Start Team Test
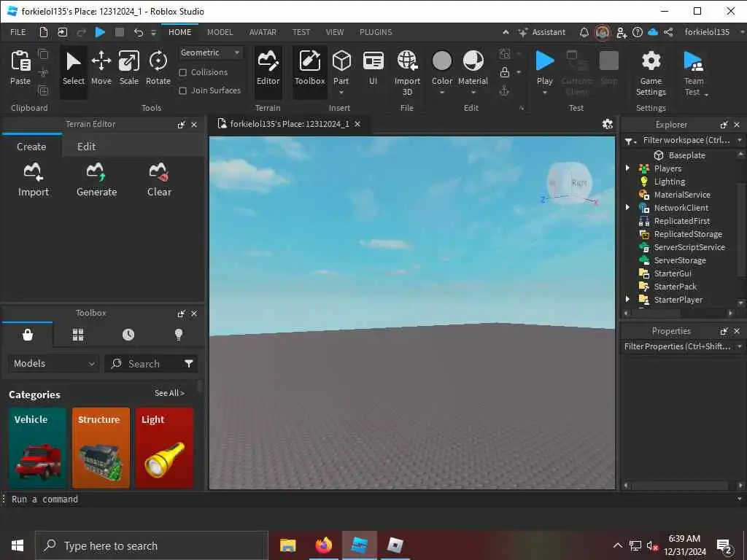The image size is (747, 560). tap(694, 73)
